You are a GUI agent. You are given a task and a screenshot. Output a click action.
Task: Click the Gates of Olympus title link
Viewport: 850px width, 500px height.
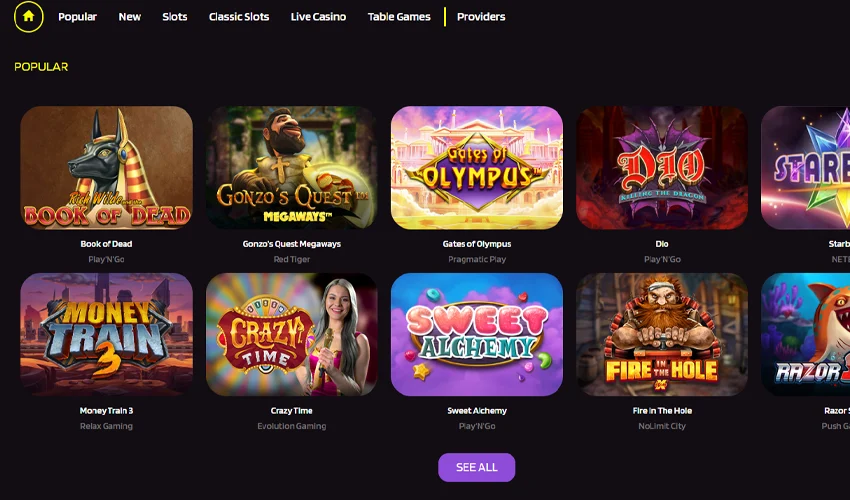click(477, 244)
